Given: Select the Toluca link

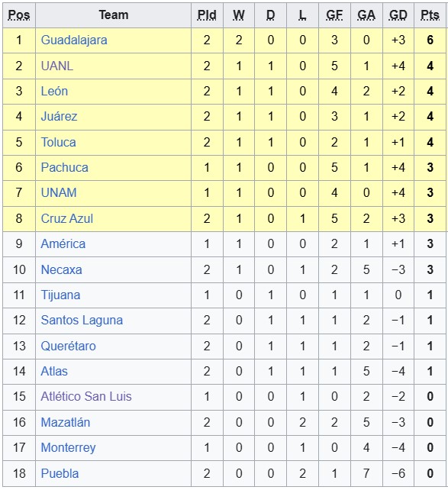Looking at the screenshot, I should (59, 142).
